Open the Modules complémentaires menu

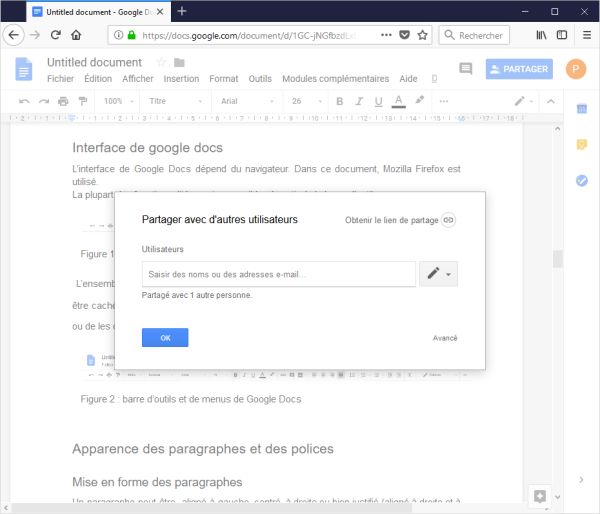pyautogui.click(x=336, y=79)
